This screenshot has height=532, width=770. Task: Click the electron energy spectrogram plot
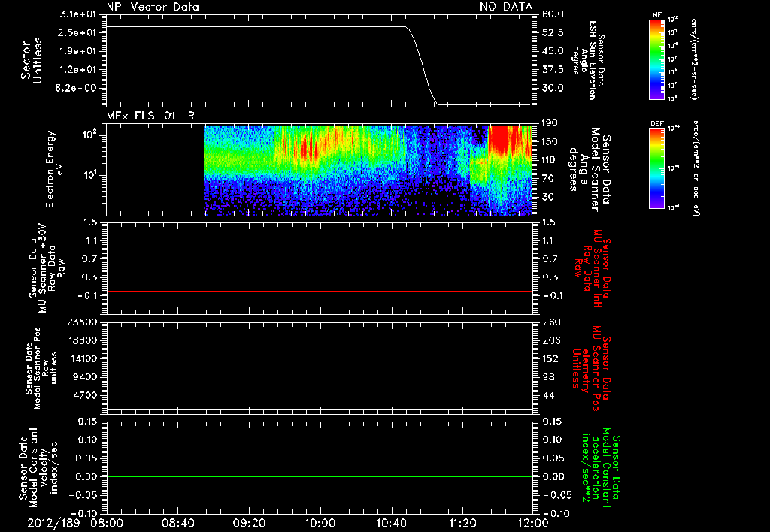368,170
